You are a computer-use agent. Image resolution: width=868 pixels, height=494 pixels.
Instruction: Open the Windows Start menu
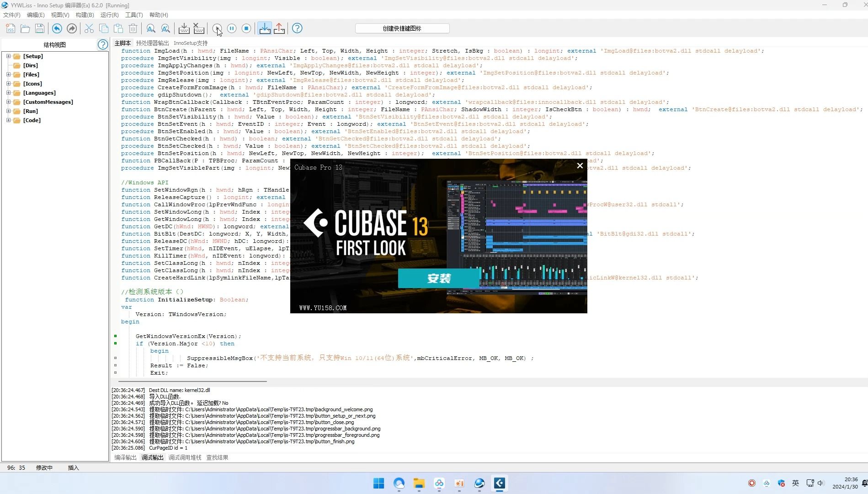(x=379, y=483)
